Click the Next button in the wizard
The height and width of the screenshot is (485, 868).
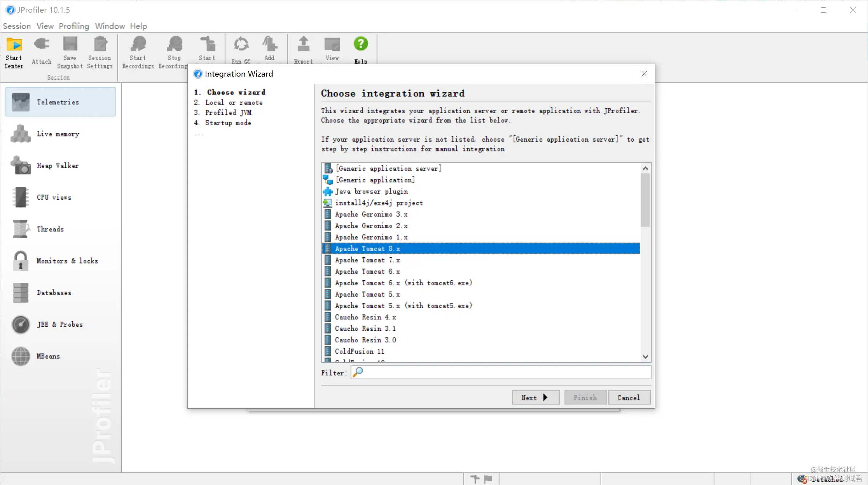535,398
